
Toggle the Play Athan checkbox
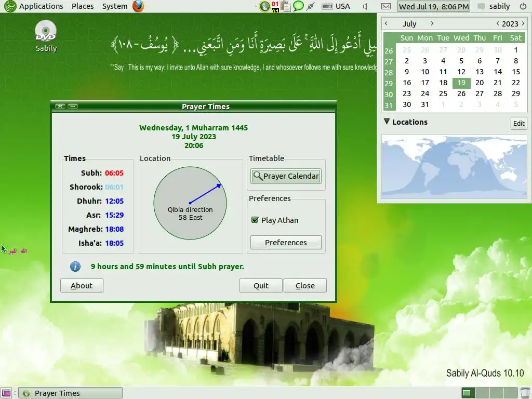[255, 220]
